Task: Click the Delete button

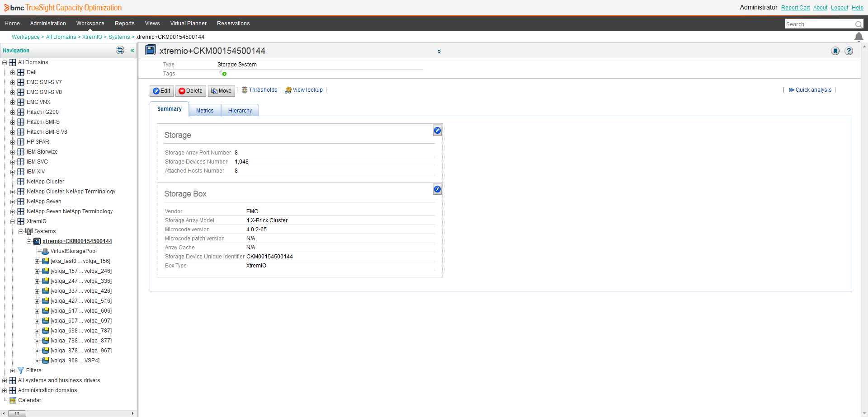Action: (x=191, y=91)
